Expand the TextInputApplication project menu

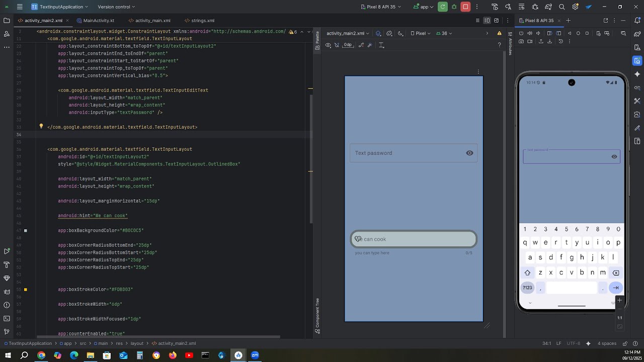[59, 7]
